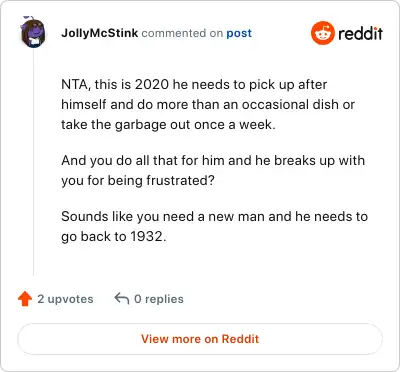The image size is (400, 372).
Task: Click the paragraph starting "Sounds like you need"
Action: click(x=214, y=226)
